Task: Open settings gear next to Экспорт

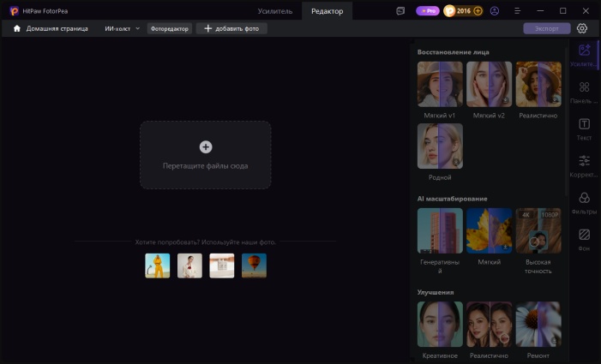Action: [x=582, y=28]
